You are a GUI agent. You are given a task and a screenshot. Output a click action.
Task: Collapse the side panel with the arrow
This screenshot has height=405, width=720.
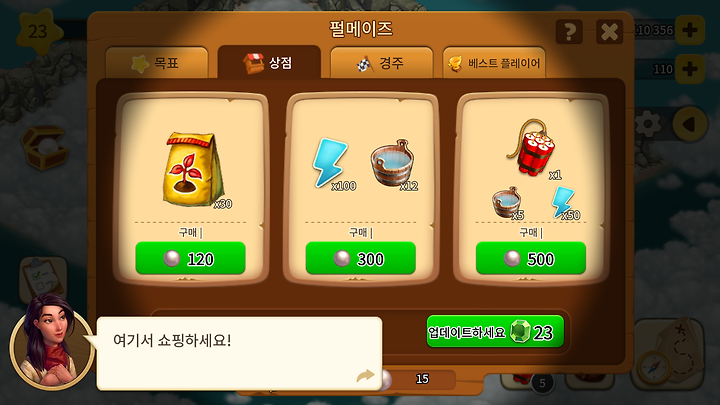point(690,124)
